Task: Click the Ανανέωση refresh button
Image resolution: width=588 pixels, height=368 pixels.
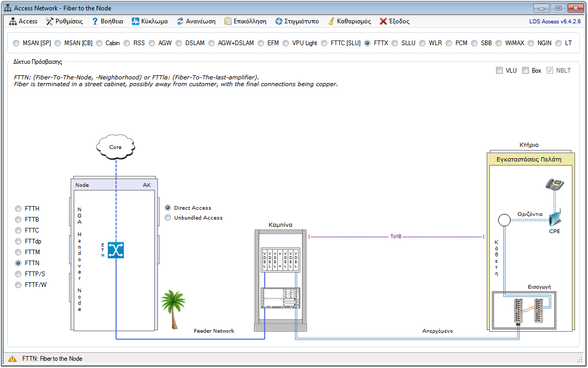Action: [196, 21]
